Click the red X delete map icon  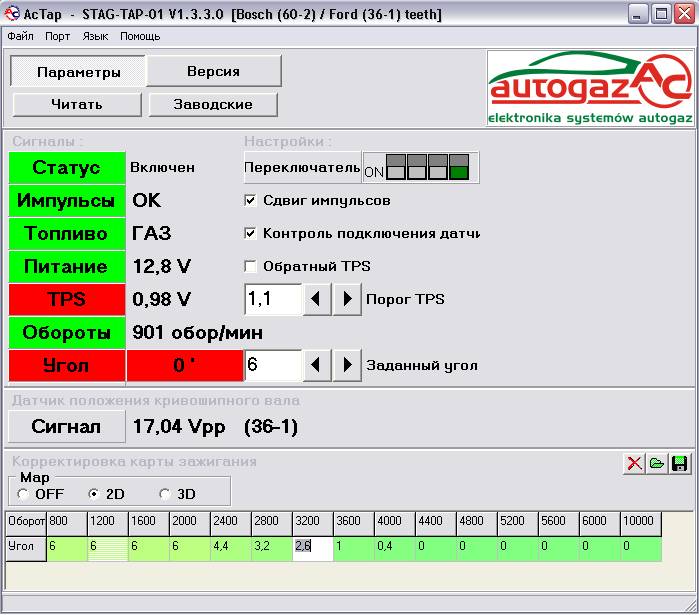coord(633,463)
